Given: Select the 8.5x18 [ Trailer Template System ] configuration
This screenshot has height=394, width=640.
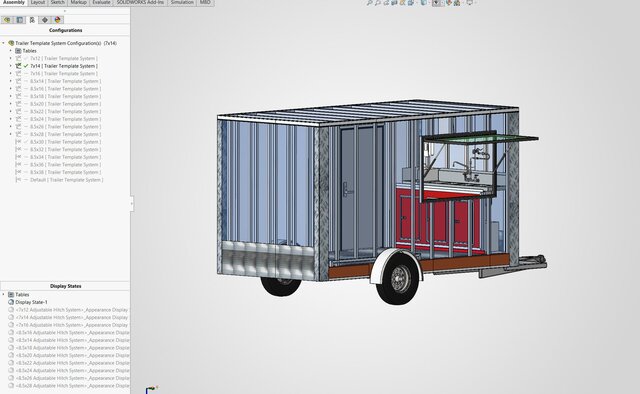Looking at the screenshot, I should [65, 96].
